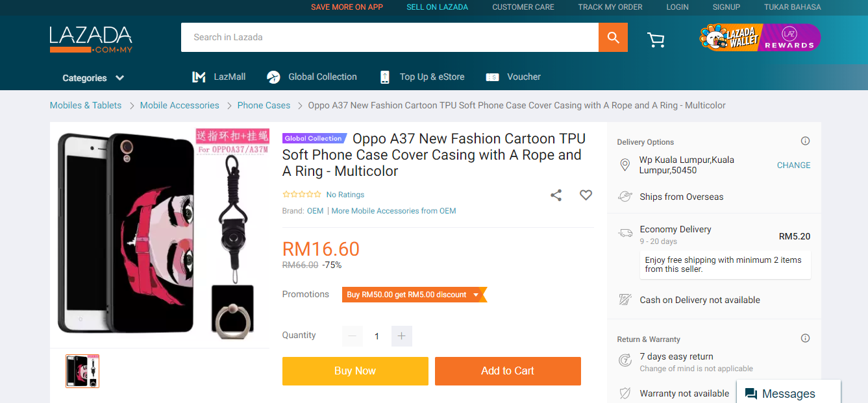Decrease quantity with minus button
The image size is (868, 403).
coord(353,336)
